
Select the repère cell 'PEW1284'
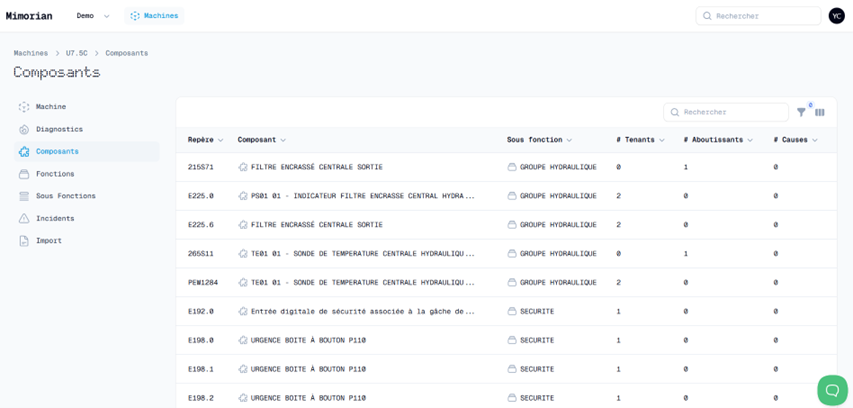point(203,282)
